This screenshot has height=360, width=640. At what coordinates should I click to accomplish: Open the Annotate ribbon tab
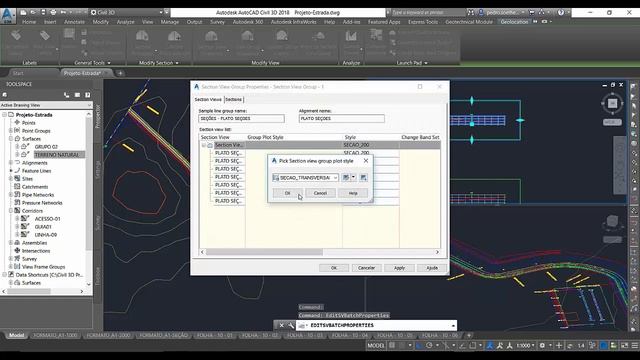pos(74,22)
